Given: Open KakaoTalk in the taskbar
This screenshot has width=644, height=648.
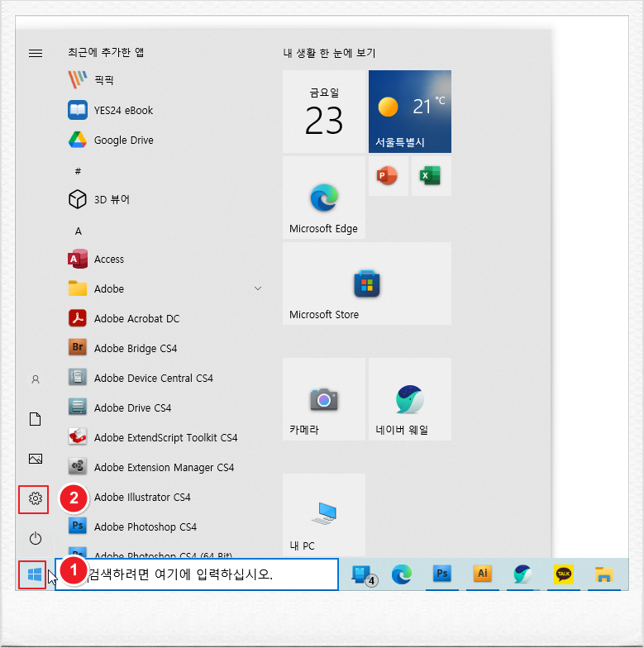Looking at the screenshot, I should point(564,574).
